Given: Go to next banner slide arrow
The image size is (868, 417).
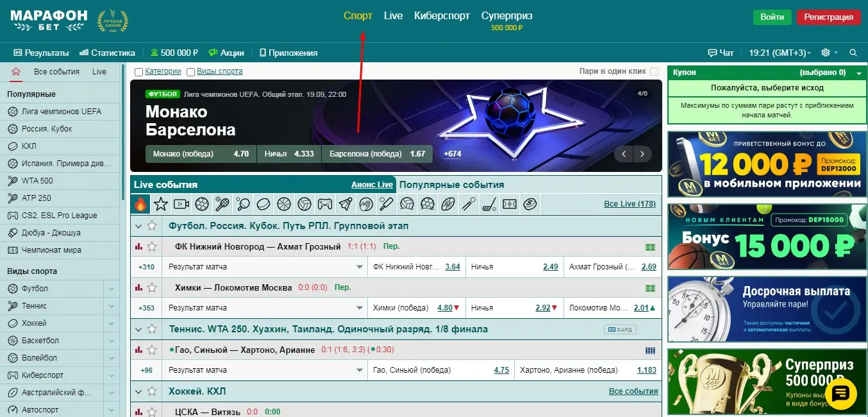Looking at the screenshot, I should (x=642, y=154).
